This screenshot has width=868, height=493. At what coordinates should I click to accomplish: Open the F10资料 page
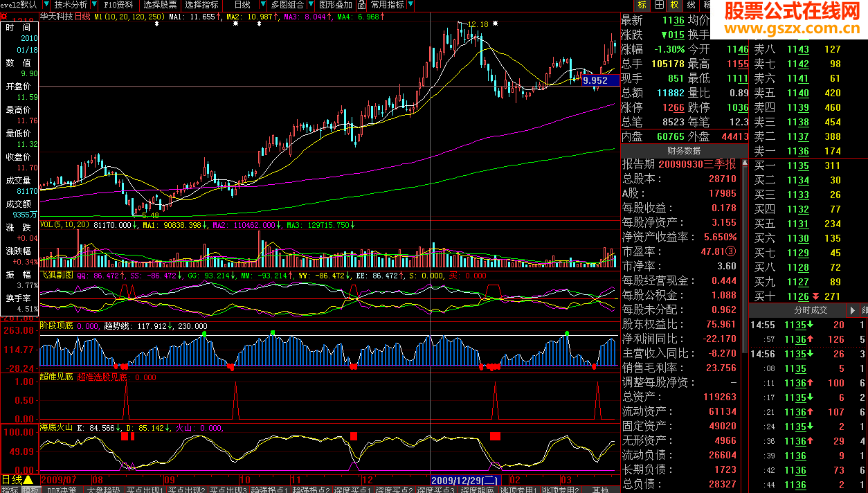point(118,5)
